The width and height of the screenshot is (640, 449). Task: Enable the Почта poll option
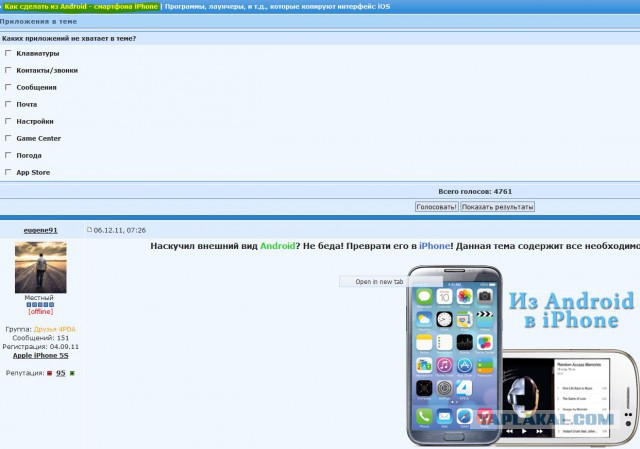click(x=8, y=104)
